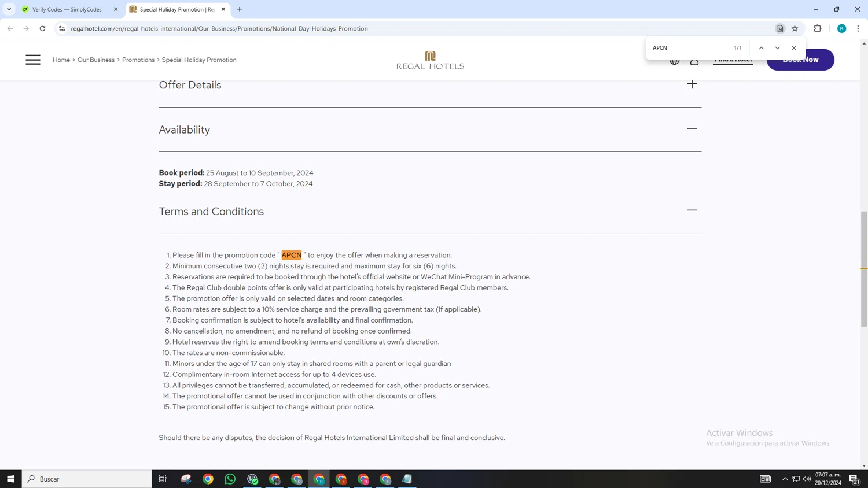Go forward in browser history

(x=26, y=28)
